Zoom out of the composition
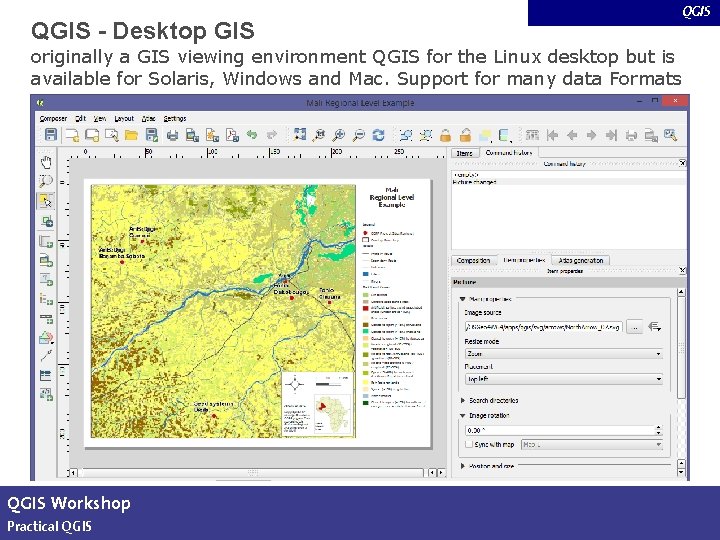Image resolution: width=720 pixels, height=540 pixels. pos(359,135)
